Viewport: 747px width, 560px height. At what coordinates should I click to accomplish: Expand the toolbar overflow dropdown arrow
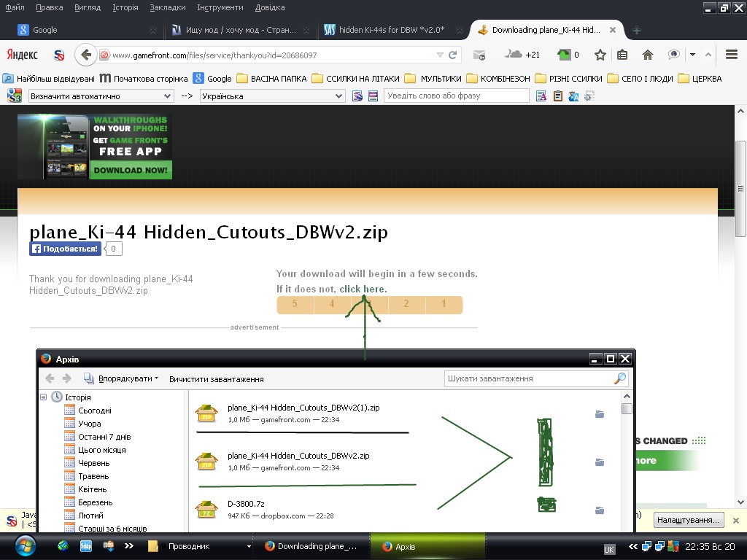coord(693,54)
